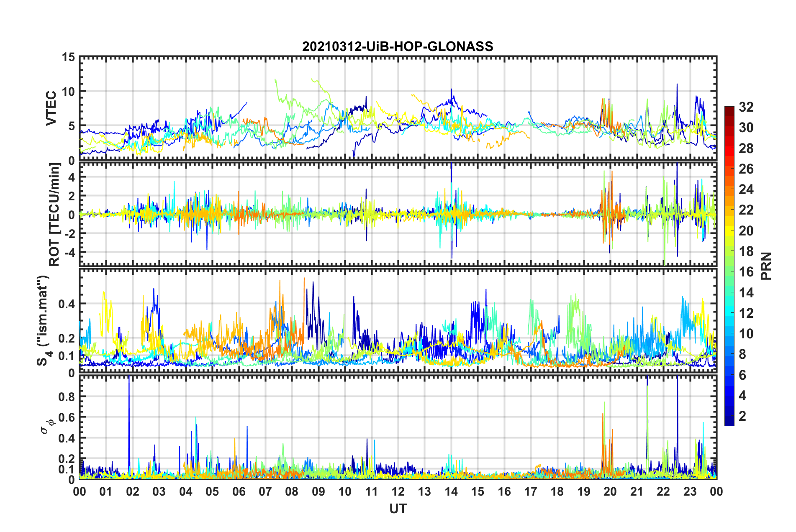796x532 pixels.
Task: Click the colorbar tick label 16
Action: pyautogui.click(x=746, y=272)
